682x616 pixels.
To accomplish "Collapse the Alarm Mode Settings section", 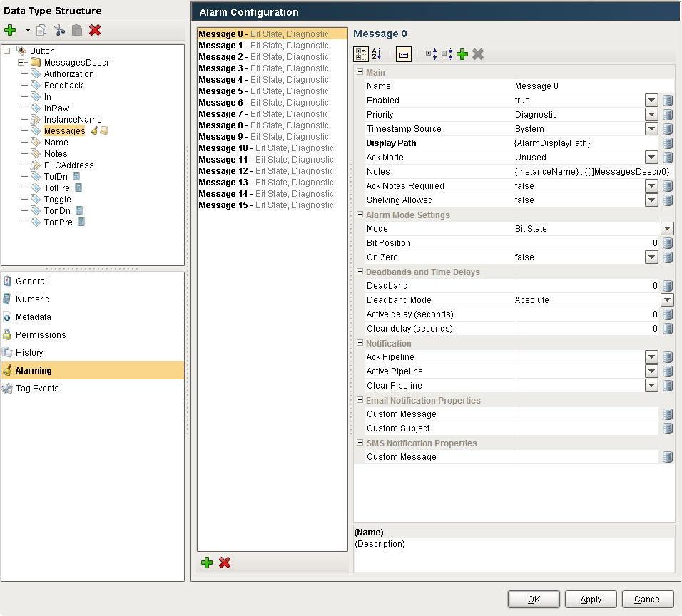I will [x=360, y=215].
